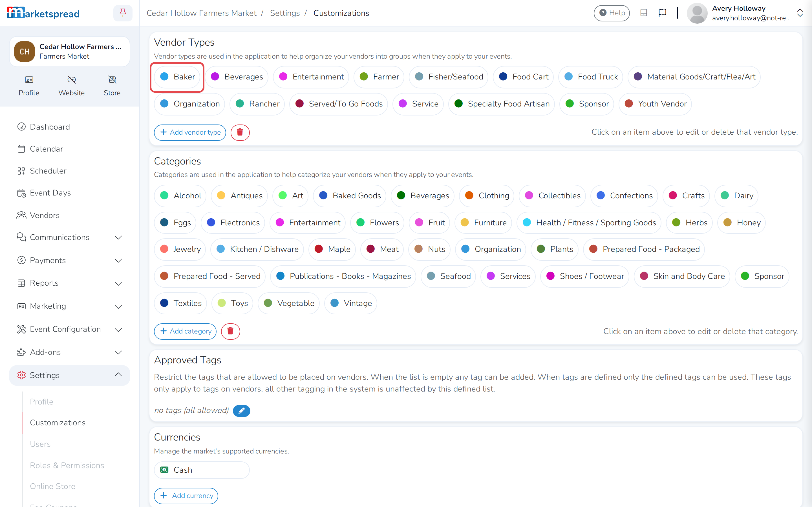Click the pin sidebar icon
812x507 pixels.
tap(123, 13)
